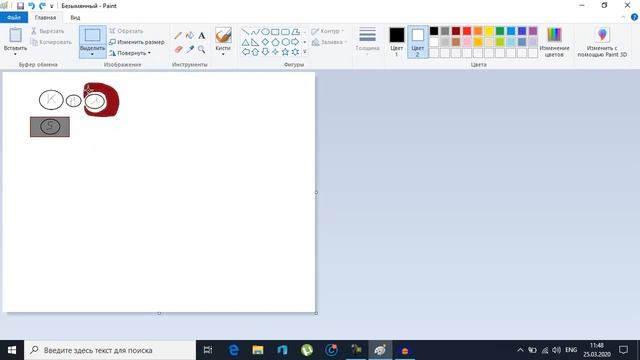This screenshot has width=640, height=360.
Task: Pick the dark red color swatch
Action: point(456,31)
